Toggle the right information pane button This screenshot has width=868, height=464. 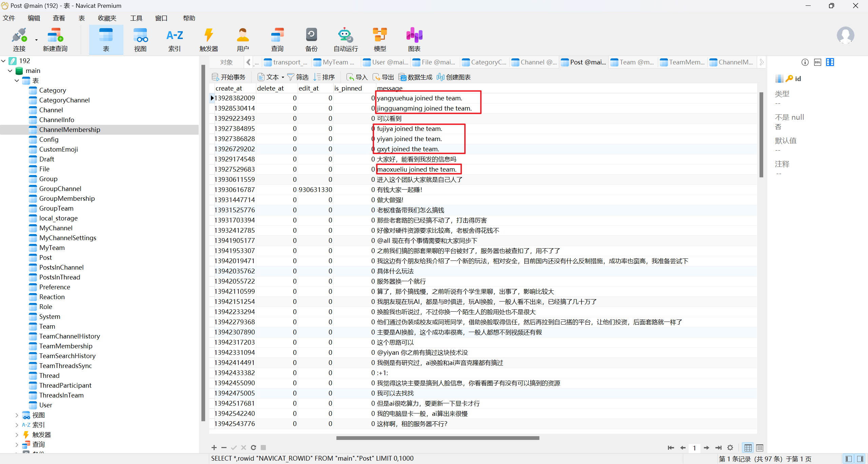pyautogui.click(x=860, y=459)
